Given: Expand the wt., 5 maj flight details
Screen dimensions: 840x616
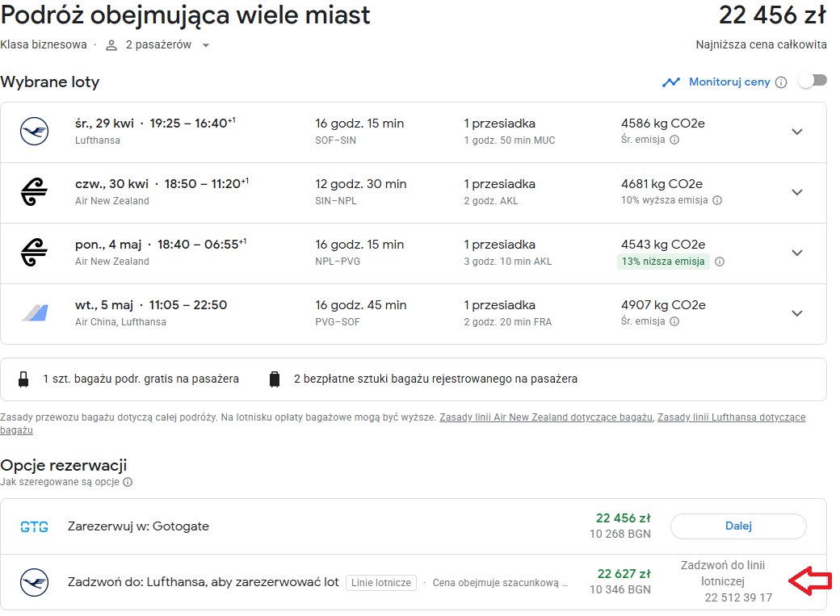Looking at the screenshot, I should (797, 313).
